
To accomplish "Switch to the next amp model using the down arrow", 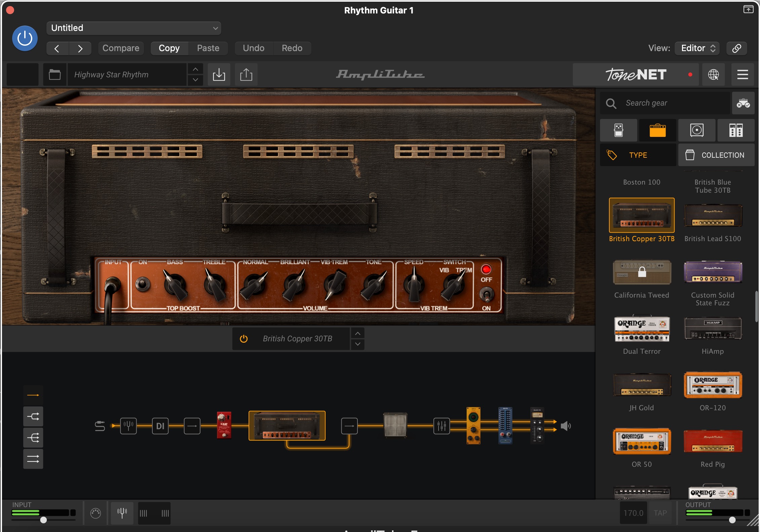I will [357, 344].
